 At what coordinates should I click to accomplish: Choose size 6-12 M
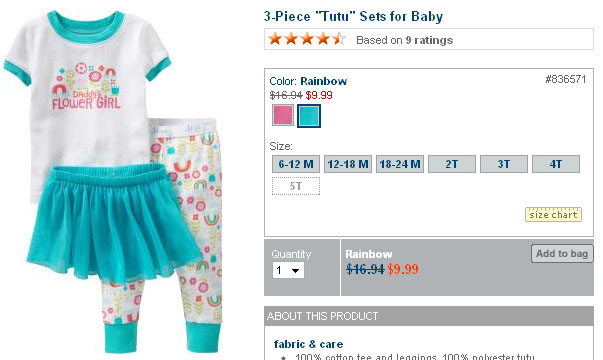pyautogui.click(x=296, y=164)
